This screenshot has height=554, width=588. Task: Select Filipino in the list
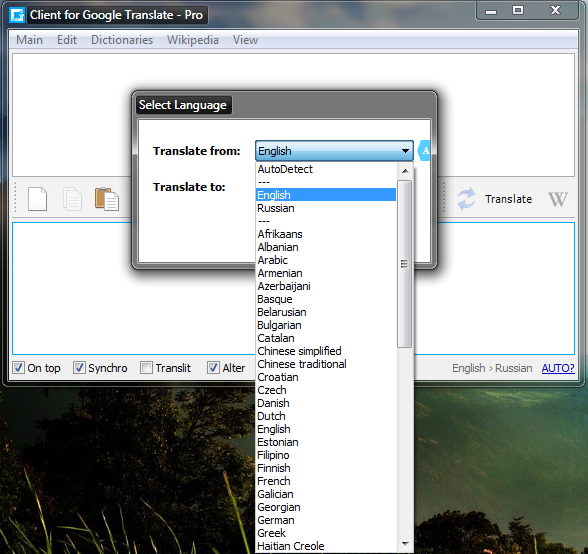click(x=326, y=455)
